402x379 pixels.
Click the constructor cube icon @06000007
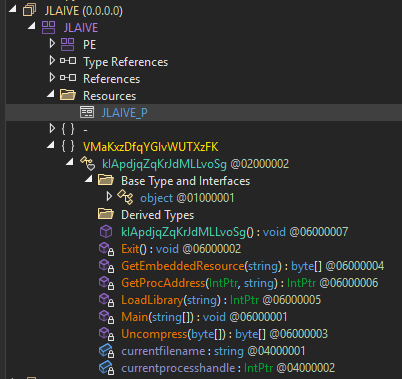click(x=106, y=231)
